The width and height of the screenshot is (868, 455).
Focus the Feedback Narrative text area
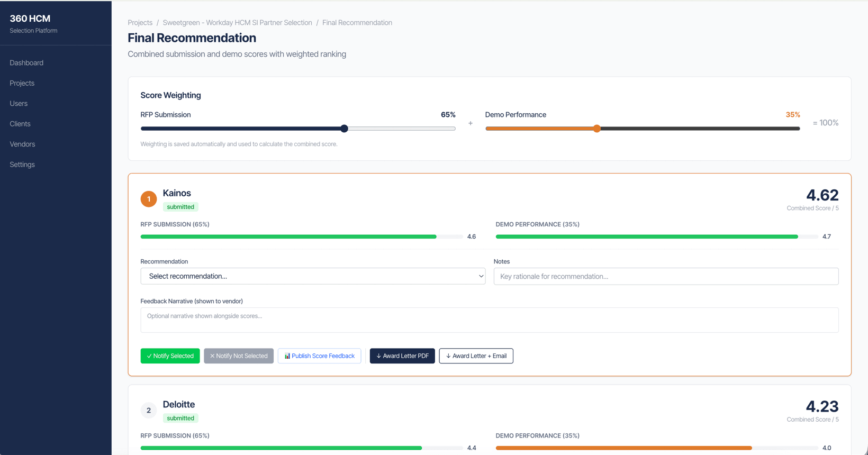pos(490,320)
